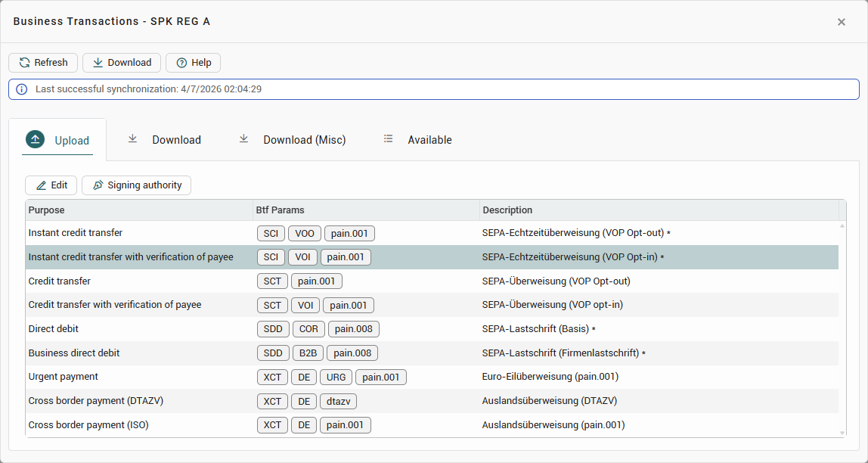The image size is (868, 463).
Task: Click the Btf Params column header
Action: click(281, 210)
